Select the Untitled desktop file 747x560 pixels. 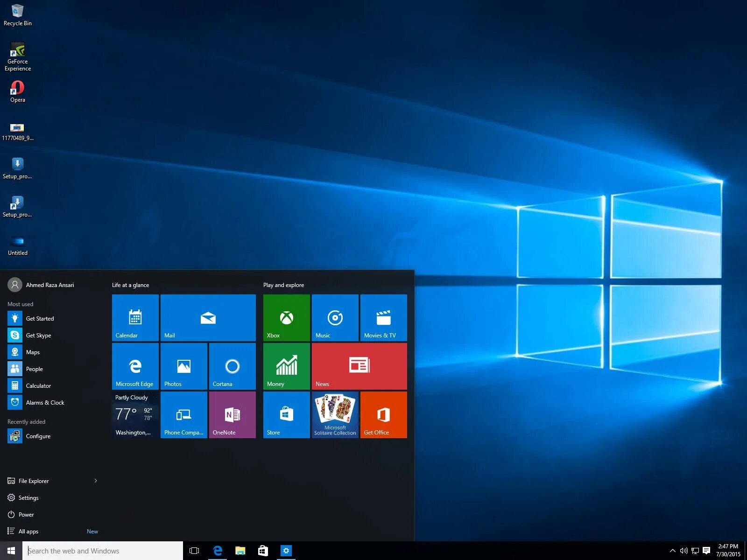[x=18, y=245]
